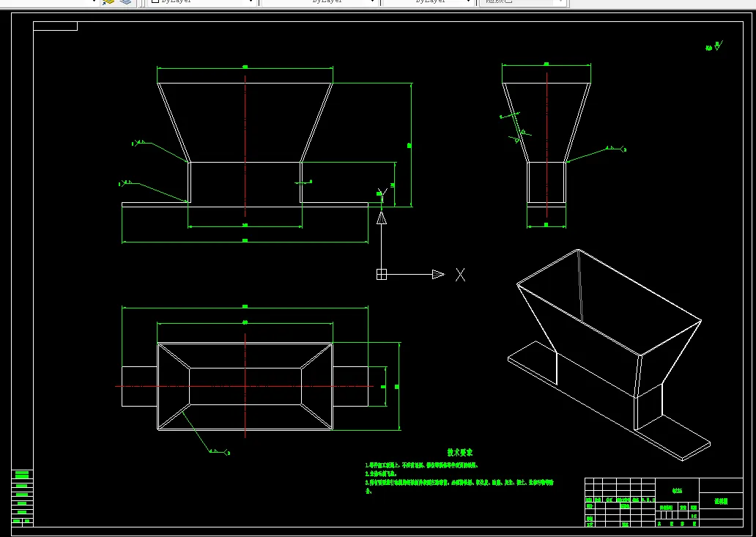Open the ByLayer color dropdown
The image size is (756, 537).
pos(201,2)
